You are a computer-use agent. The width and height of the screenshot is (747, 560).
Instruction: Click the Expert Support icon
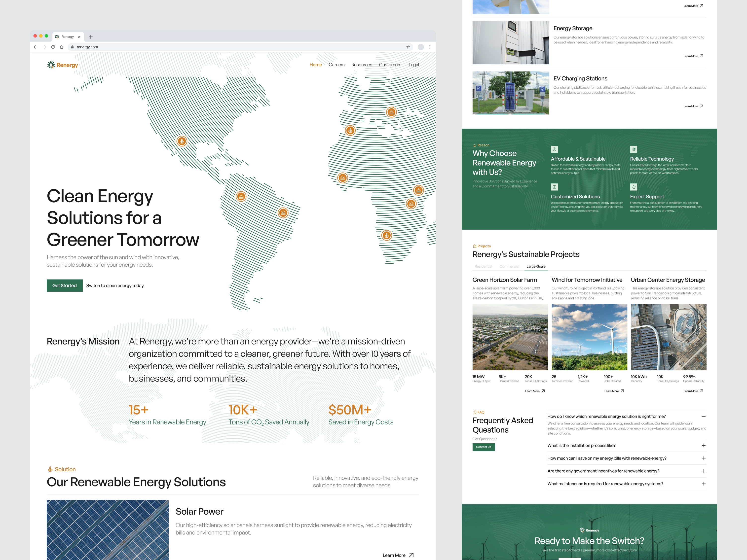634,187
